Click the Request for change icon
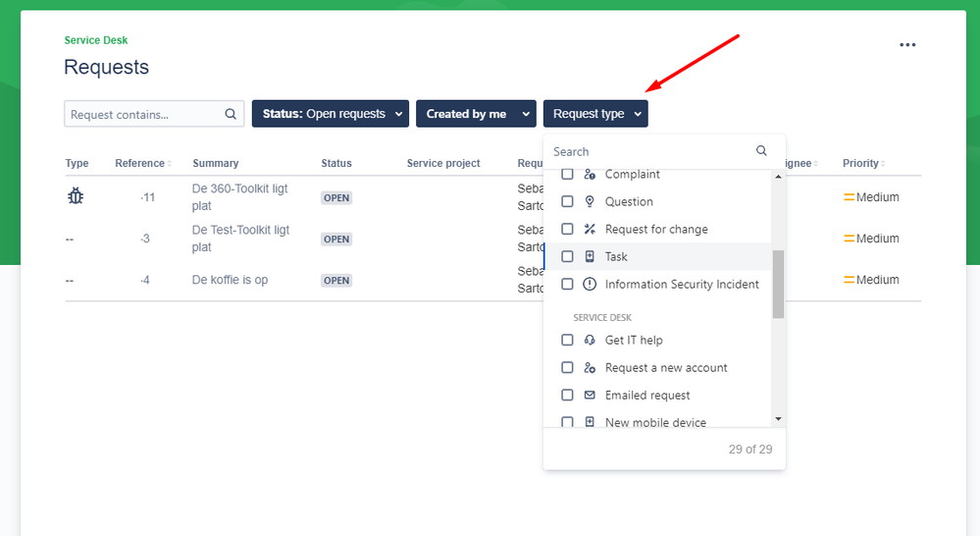 pos(590,229)
